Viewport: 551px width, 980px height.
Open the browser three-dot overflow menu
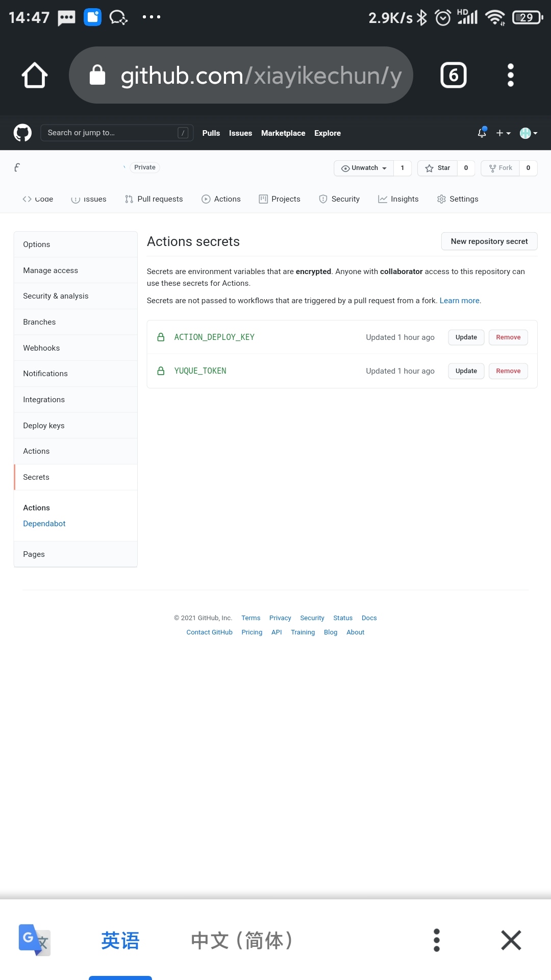point(510,76)
